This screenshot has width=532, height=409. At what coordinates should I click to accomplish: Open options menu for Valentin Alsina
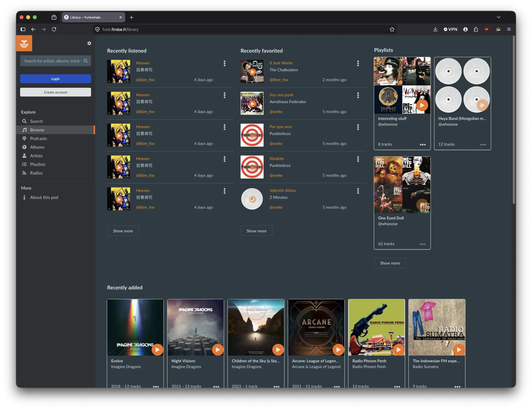[358, 191]
